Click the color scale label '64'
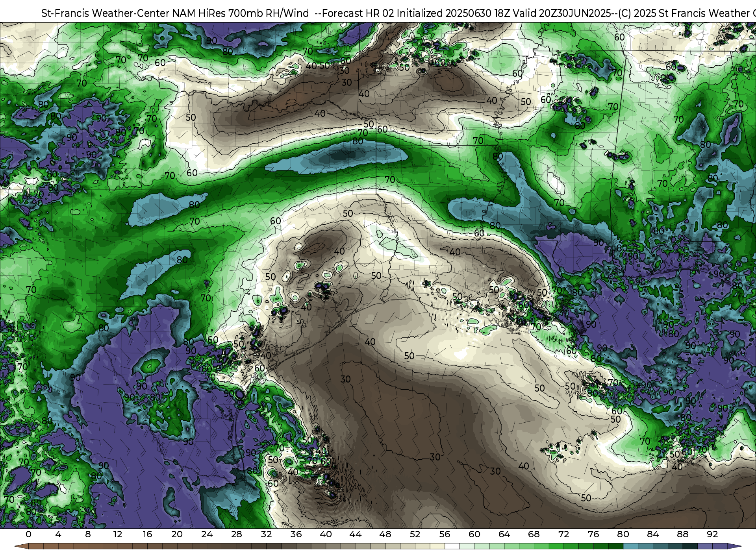 click(x=504, y=534)
